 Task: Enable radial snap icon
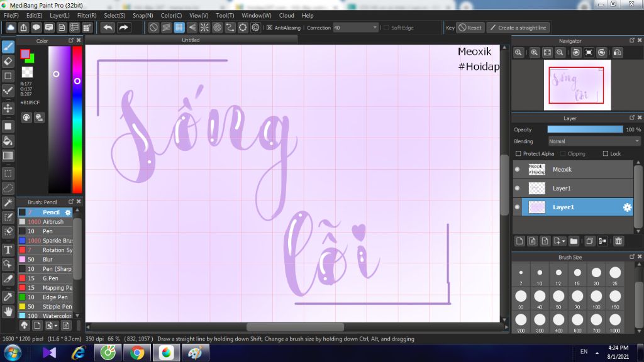tap(204, 28)
